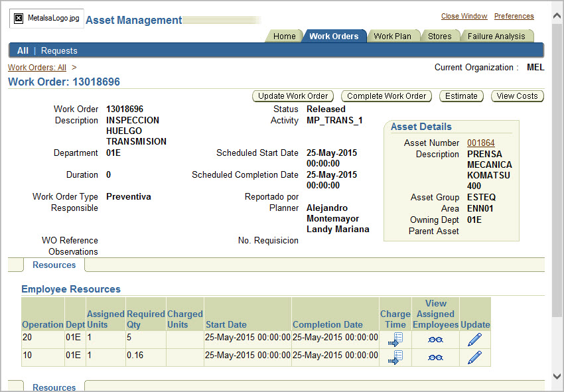View assigned employees for operation 10
The height and width of the screenshot is (392, 564).
435,358
